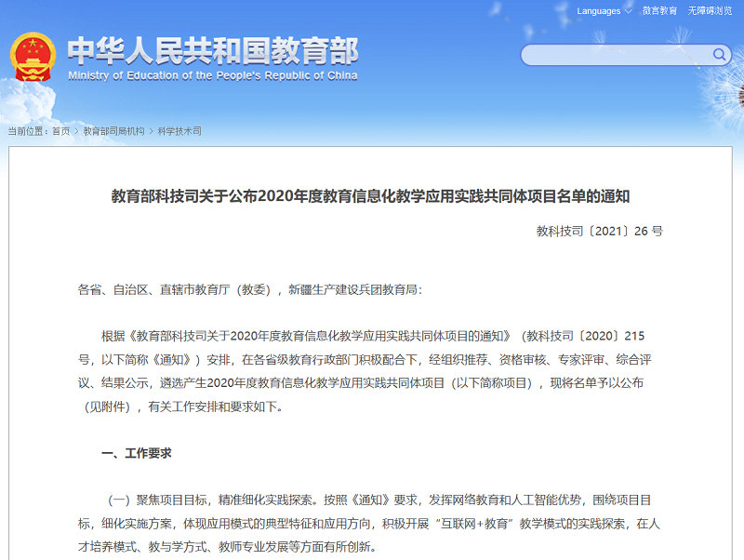Click the search magnifier icon

(718, 54)
